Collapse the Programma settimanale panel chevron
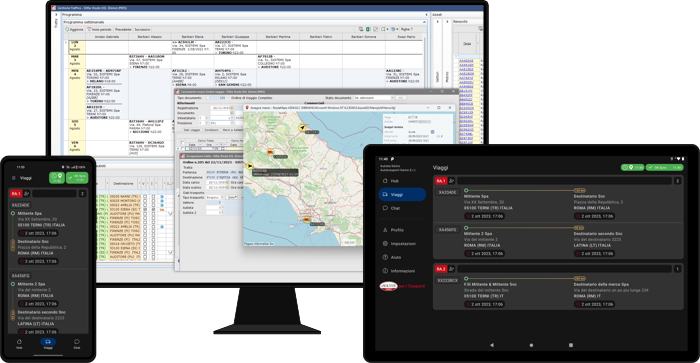The width and height of the screenshot is (700, 363). pyautogui.click(x=425, y=22)
